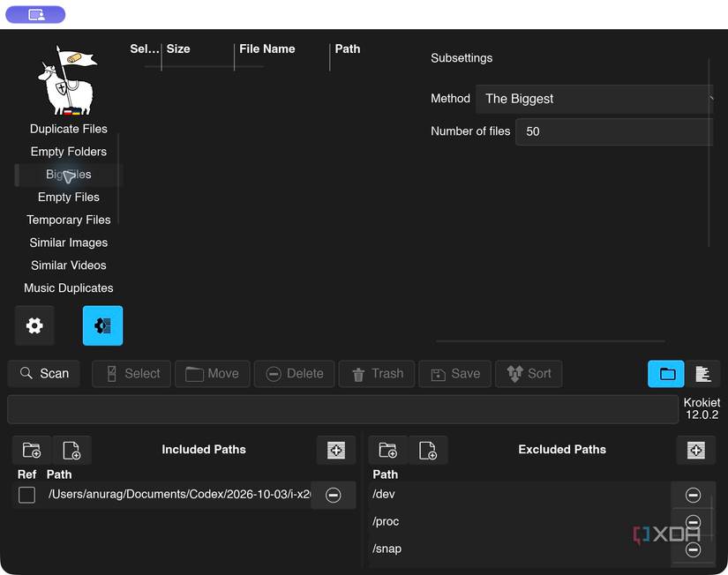Click the Sort button

pos(529,374)
